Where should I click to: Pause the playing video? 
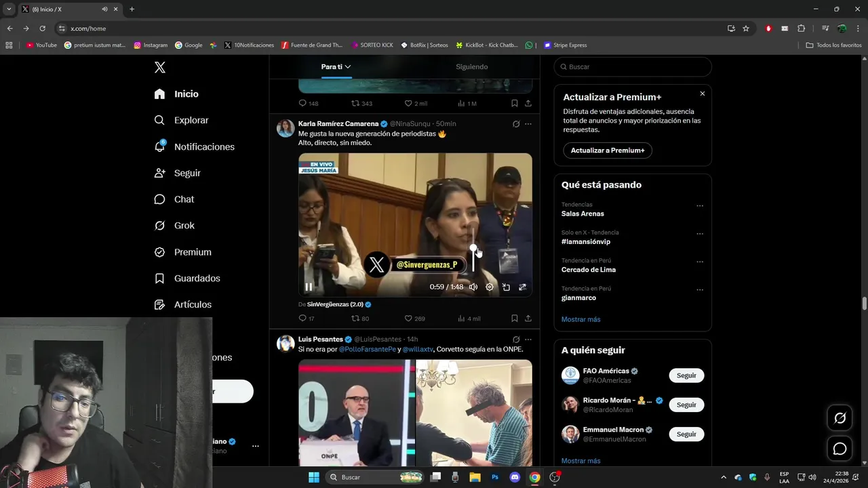(x=309, y=287)
